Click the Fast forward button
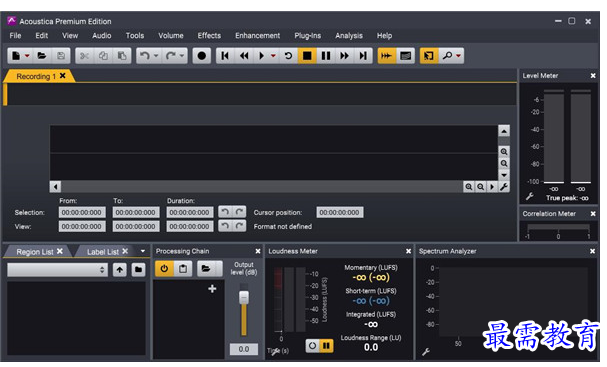 [x=345, y=56]
